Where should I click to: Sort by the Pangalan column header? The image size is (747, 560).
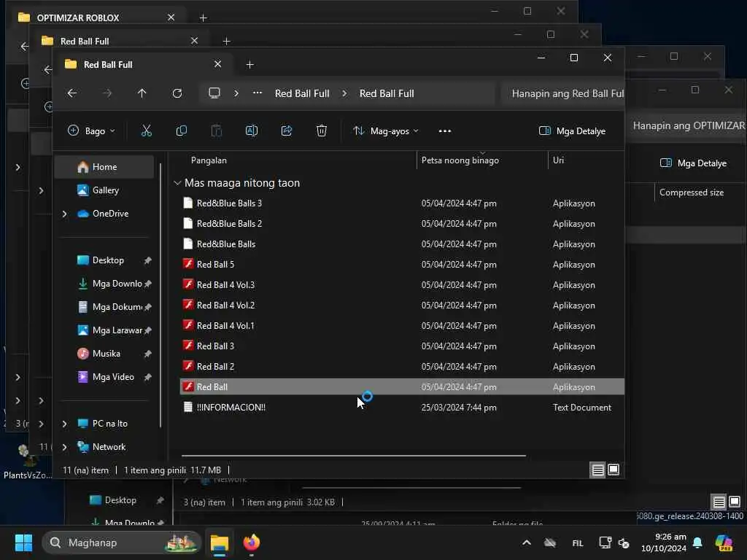pyautogui.click(x=209, y=160)
